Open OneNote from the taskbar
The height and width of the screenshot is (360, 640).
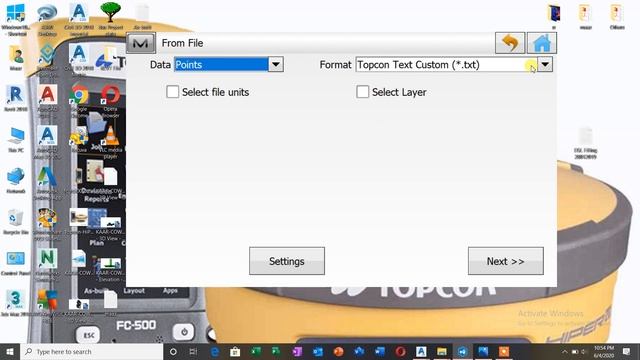point(297,351)
